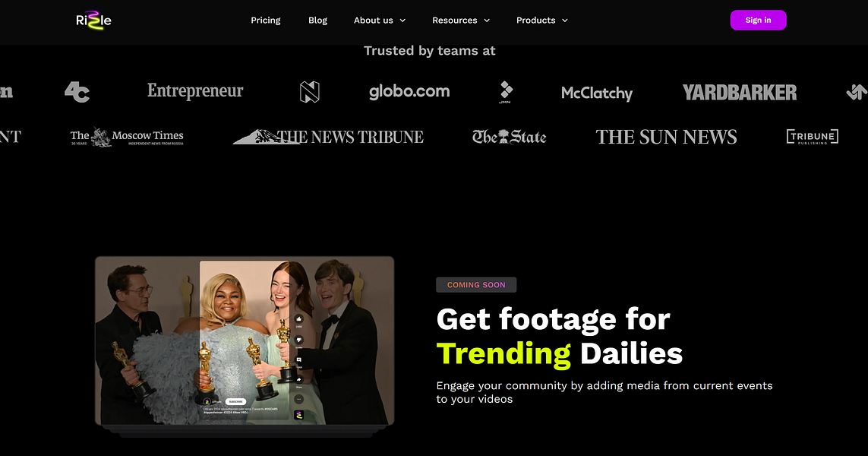The height and width of the screenshot is (456, 868).
Task: Tap the thumbs-up like icon on video preview
Action: (x=299, y=319)
